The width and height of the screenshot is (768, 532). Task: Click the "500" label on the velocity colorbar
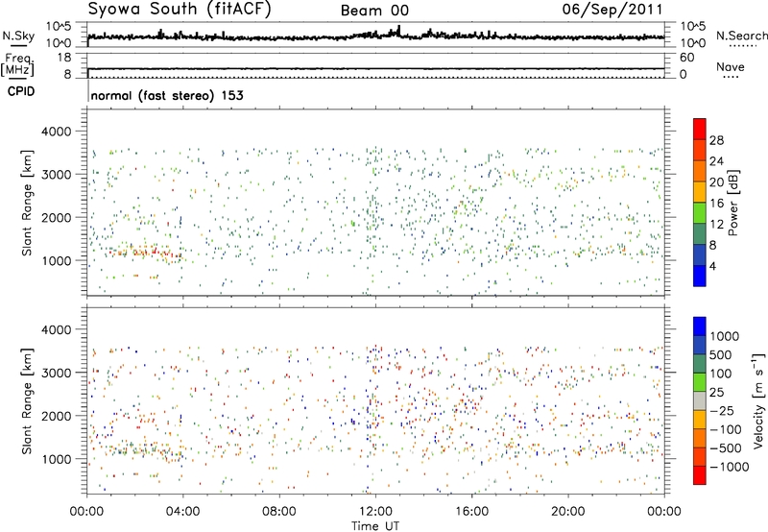click(x=722, y=355)
